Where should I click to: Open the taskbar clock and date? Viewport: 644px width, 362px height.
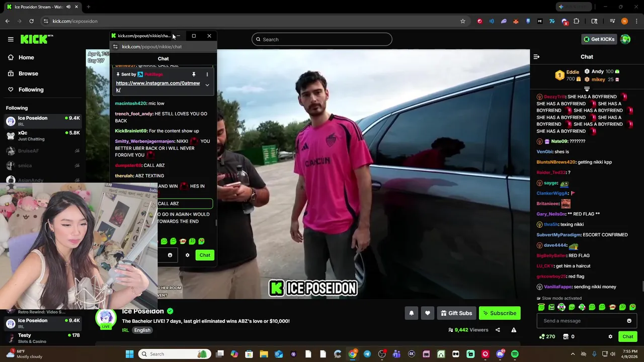(x=630, y=354)
